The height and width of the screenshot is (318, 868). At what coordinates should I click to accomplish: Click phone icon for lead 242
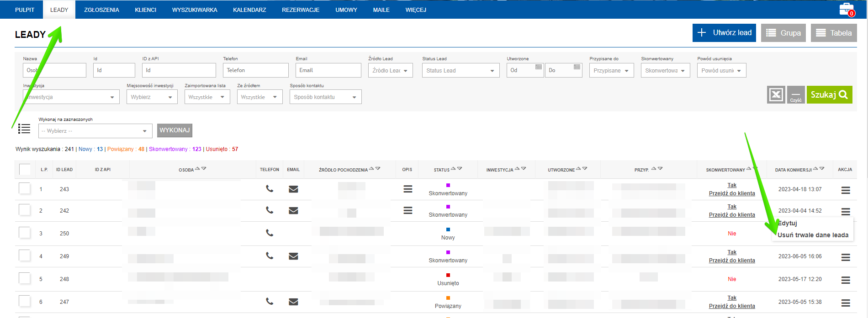[270, 210]
